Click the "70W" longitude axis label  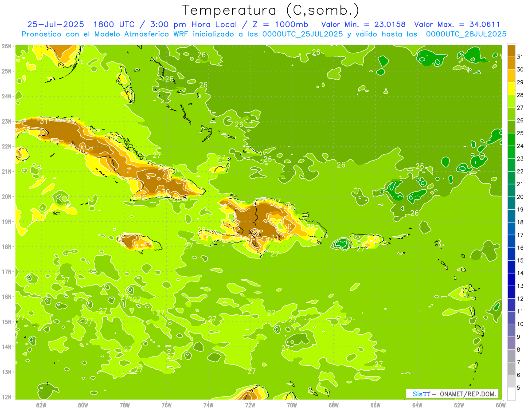tap(292, 405)
